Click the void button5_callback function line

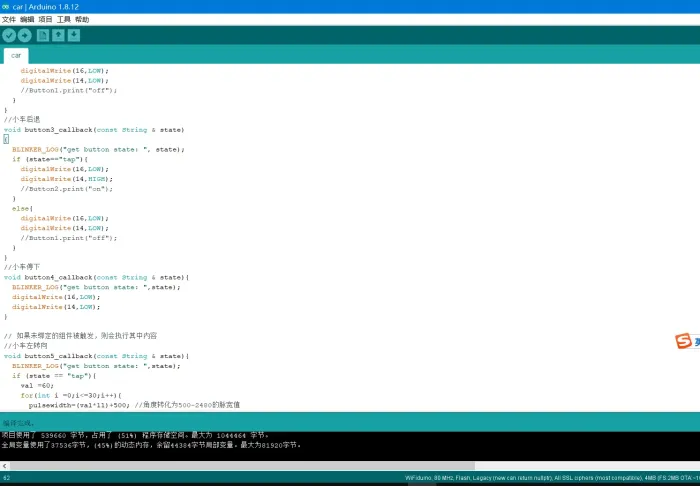pos(96,356)
